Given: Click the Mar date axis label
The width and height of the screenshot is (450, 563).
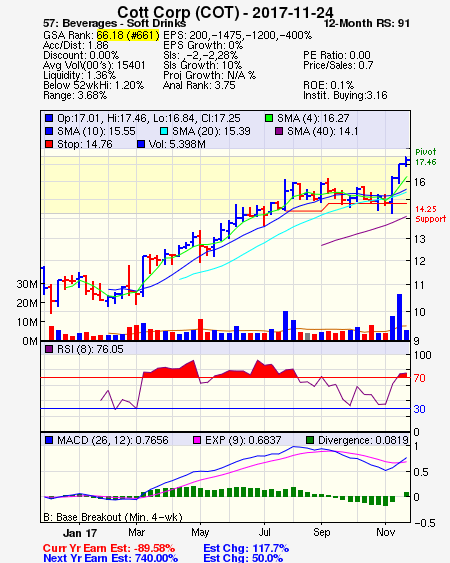Looking at the screenshot, I should click(136, 532).
